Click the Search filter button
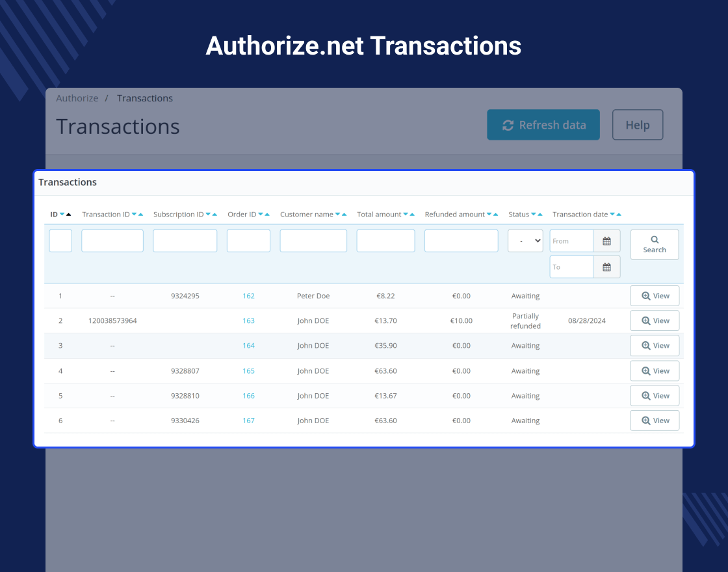The image size is (728, 572). (x=654, y=244)
